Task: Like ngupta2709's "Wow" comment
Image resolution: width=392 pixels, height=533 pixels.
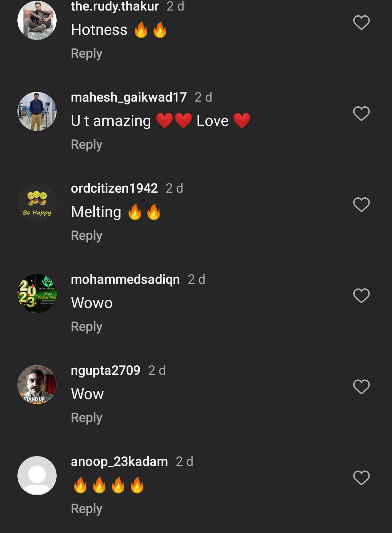Action: [x=361, y=387]
